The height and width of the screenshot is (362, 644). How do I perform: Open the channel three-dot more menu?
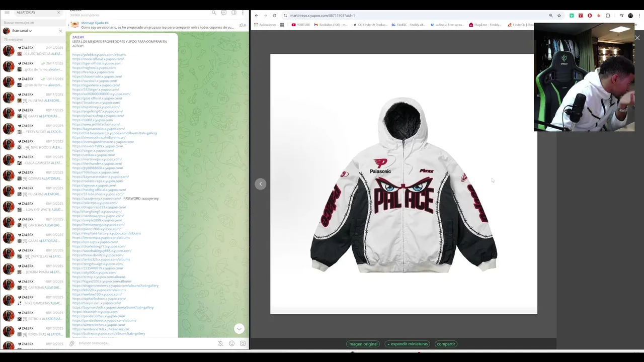tap(244, 13)
